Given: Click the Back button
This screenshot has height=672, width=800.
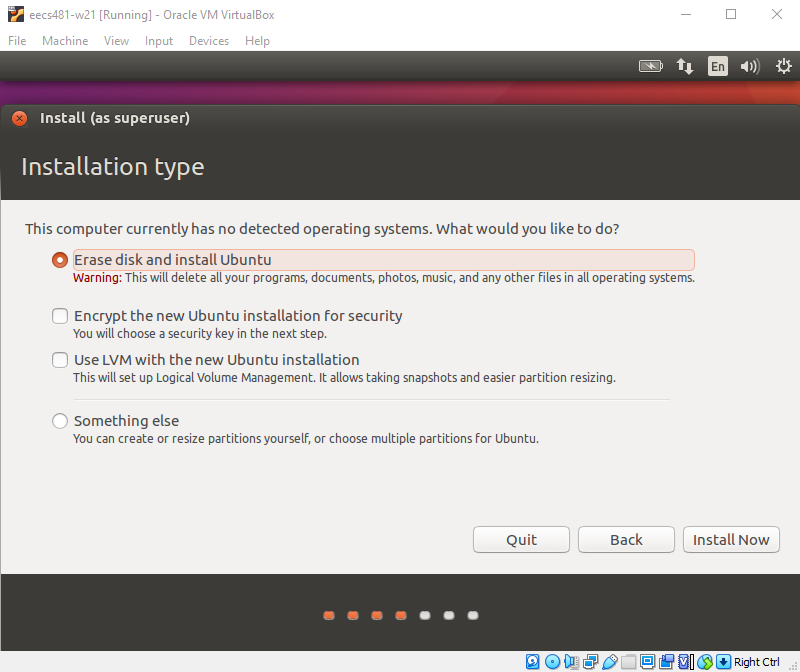Looking at the screenshot, I should coord(626,539).
